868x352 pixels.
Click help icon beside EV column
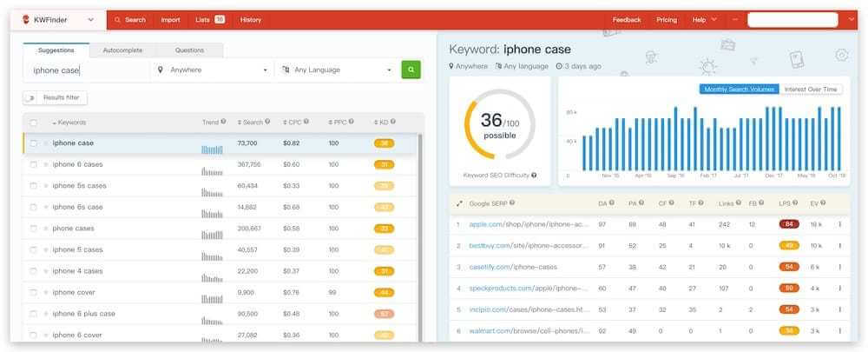(x=823, y=203)
